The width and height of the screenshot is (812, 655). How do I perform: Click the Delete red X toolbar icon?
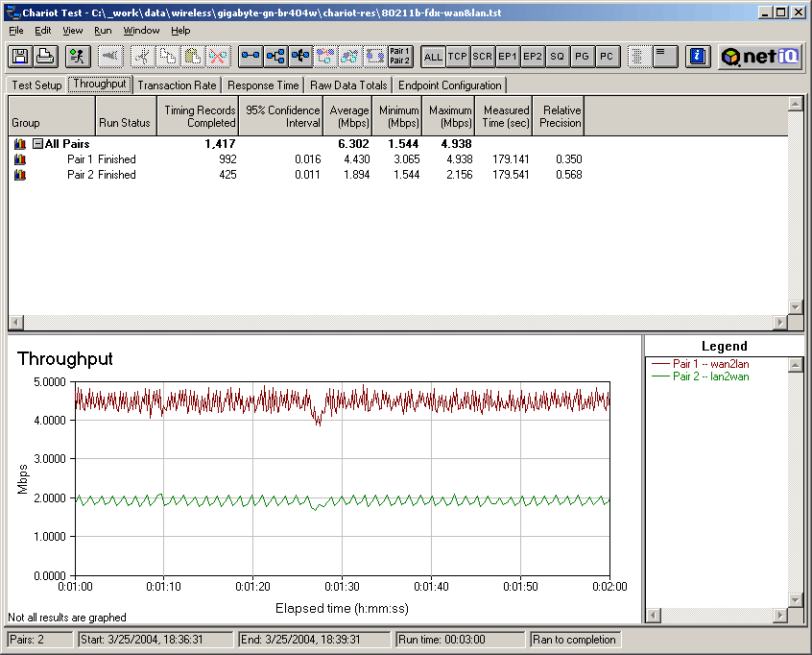218,57
